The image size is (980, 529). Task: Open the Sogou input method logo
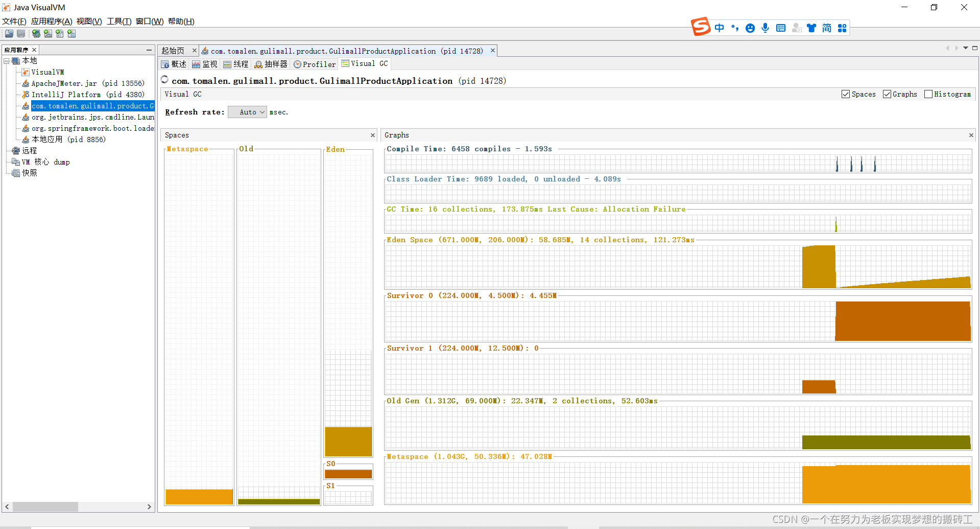tap(701, 27)
